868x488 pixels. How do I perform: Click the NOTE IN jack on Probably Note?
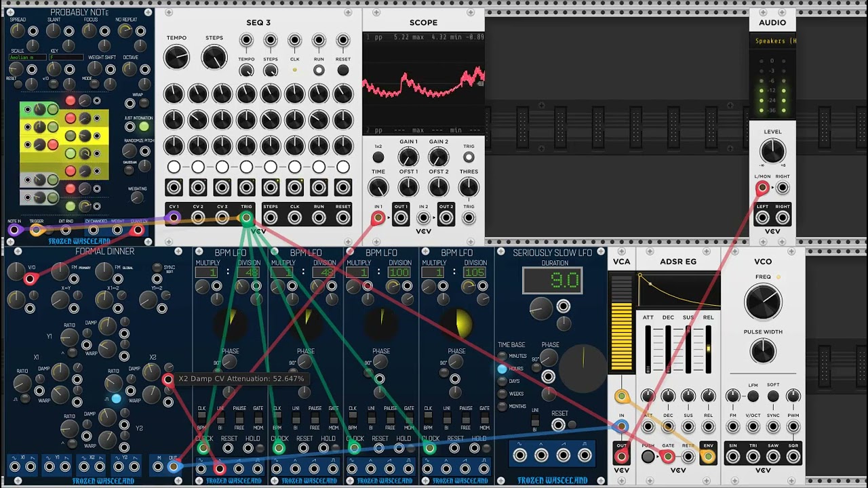[14, 230]
